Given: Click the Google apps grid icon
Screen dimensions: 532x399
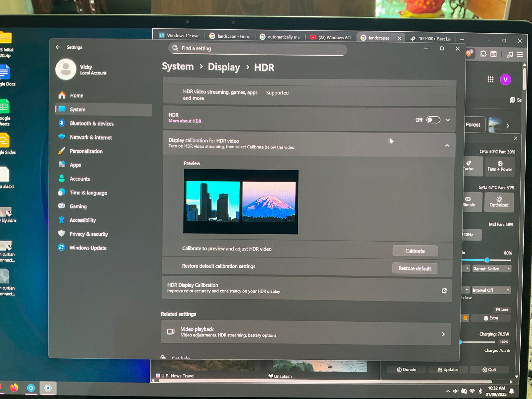Looking at the screenshot, I should pyautogui.click(x=490, y=80).
